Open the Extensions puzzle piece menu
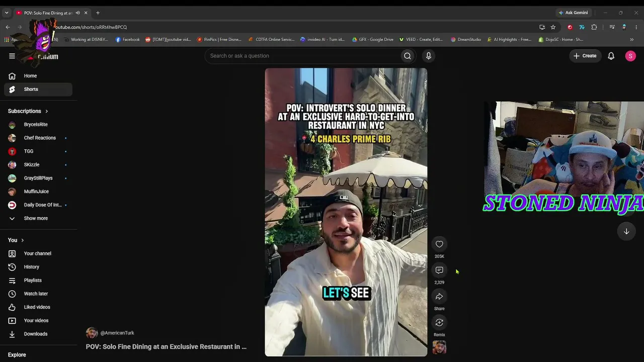Screen dimensions: 644x362 tap(594, 27)
